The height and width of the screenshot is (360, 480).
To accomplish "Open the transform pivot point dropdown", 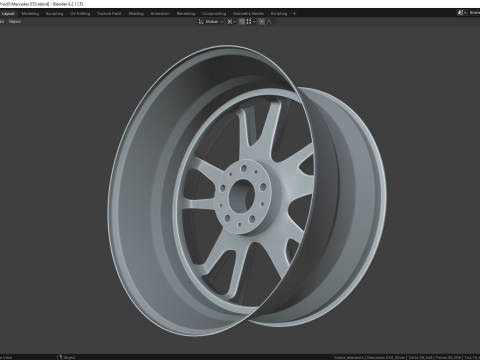I will click(232, 22).
